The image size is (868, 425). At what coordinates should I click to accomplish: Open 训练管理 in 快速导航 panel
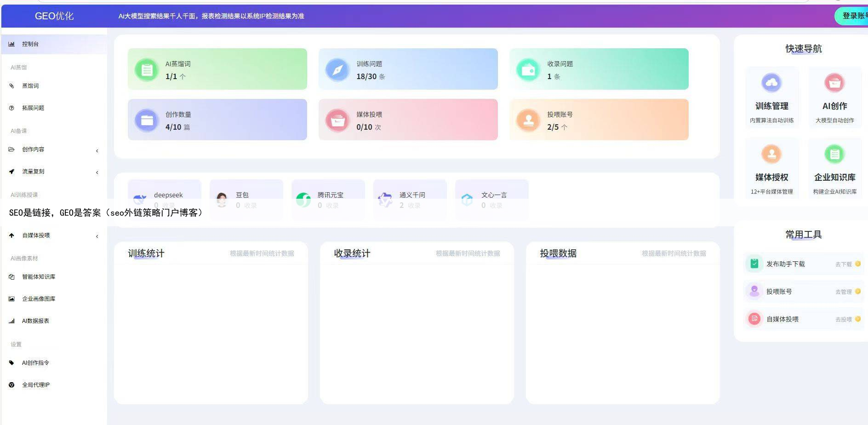[x=771, y=83]
